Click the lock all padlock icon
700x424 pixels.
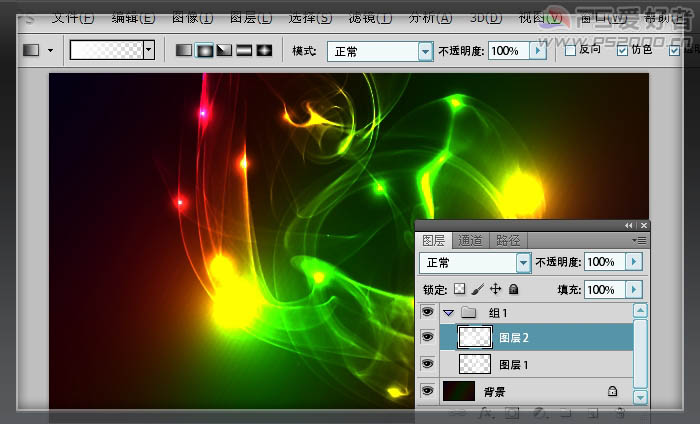pos(513,289)
